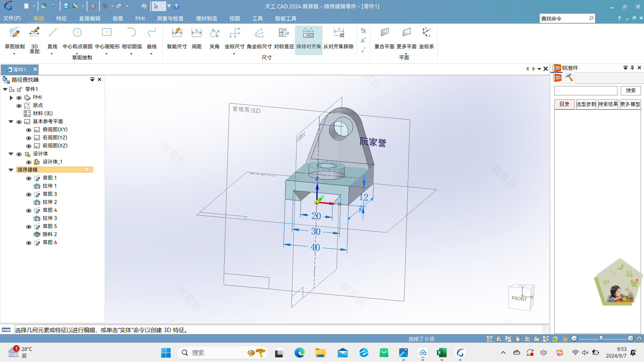Click the 坐标系 coordinate system tool
The height and width of the screenshot is (362, 644).
(x=426, y=38)
